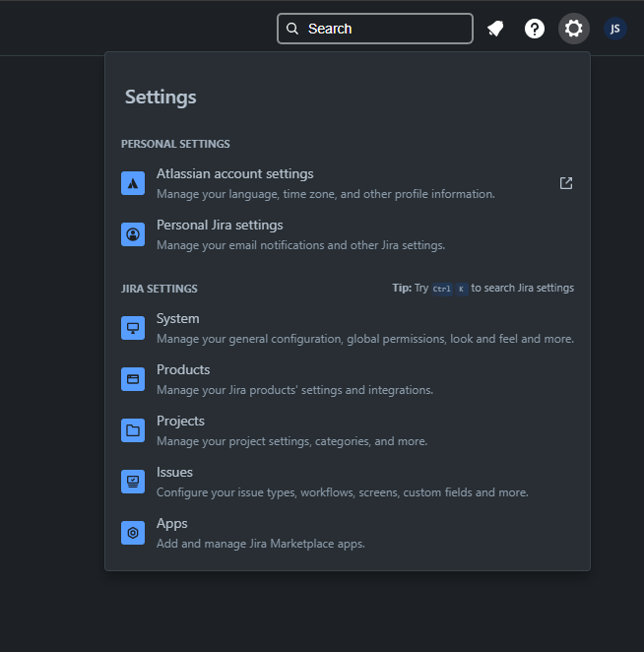Click the Apps icon
The height and width of the screenshot is (652, 644).
[133, 533]
